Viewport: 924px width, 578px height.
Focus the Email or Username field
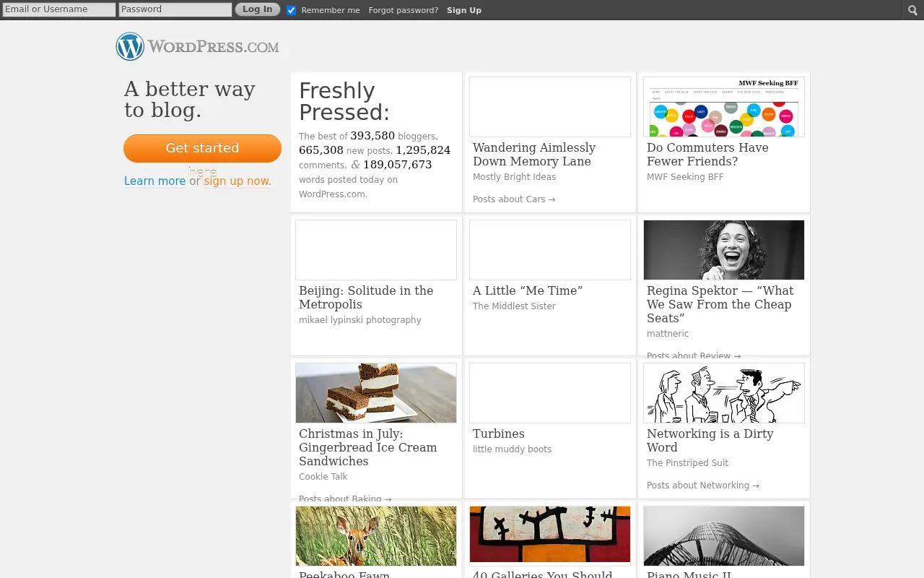tap(59, 9)
